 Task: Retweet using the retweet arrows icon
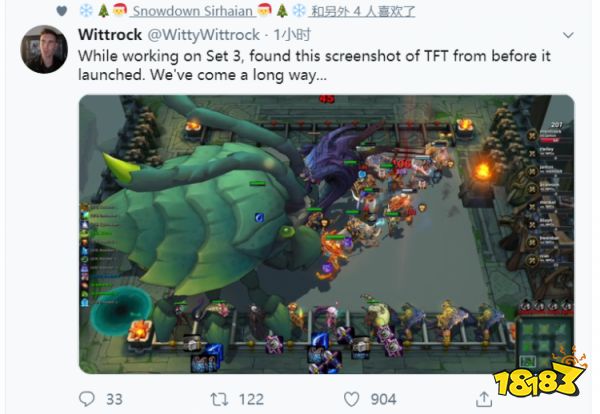pos(219,399)
